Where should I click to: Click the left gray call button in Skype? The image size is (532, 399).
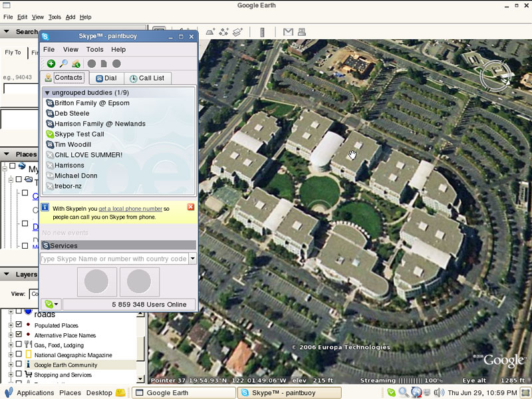[96, 281]
